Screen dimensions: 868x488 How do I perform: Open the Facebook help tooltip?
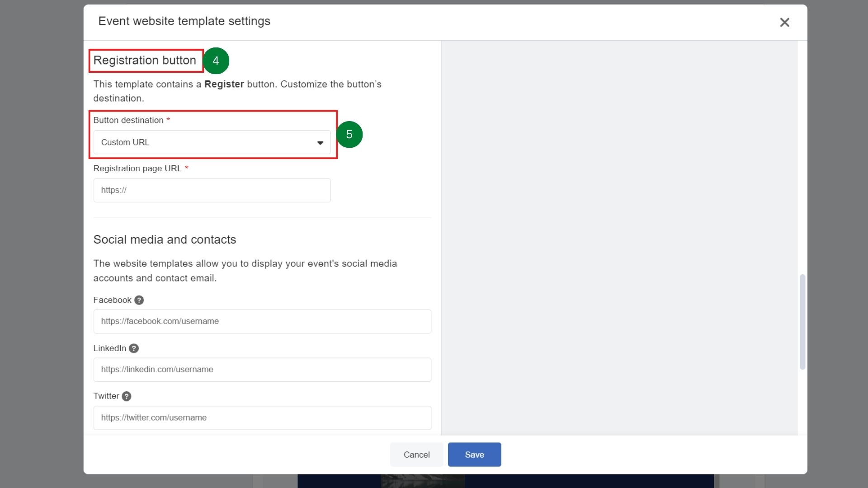139,300
